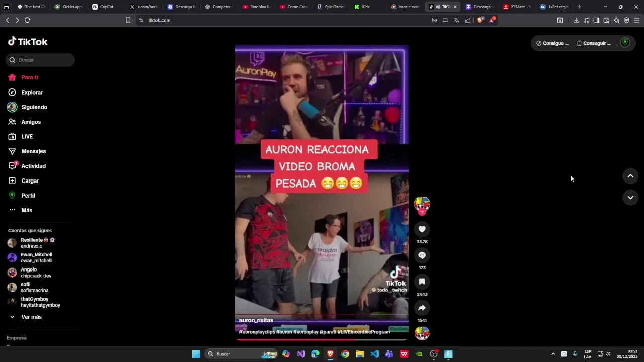Open Actividad notifications
The width and height of the screenshot is (644, 362).
[27, 166]
